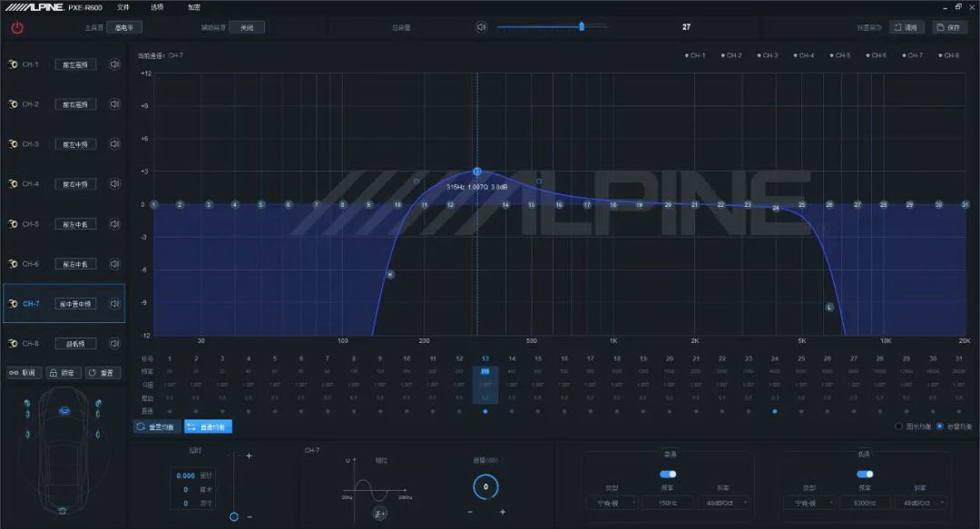The height and width of the screenshot is (529, 980).
Task: Click the H high-pass handle on EQ graph
Action: tap(390, 275)
